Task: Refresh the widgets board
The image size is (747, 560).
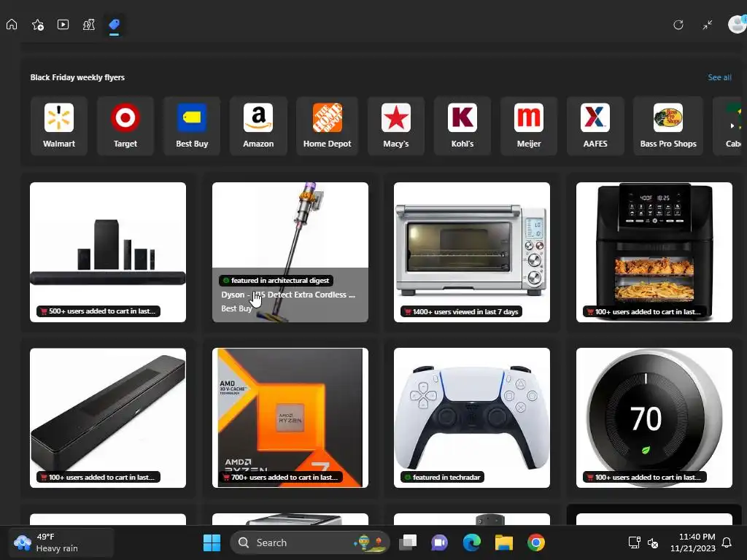Action: click(678, 25)
